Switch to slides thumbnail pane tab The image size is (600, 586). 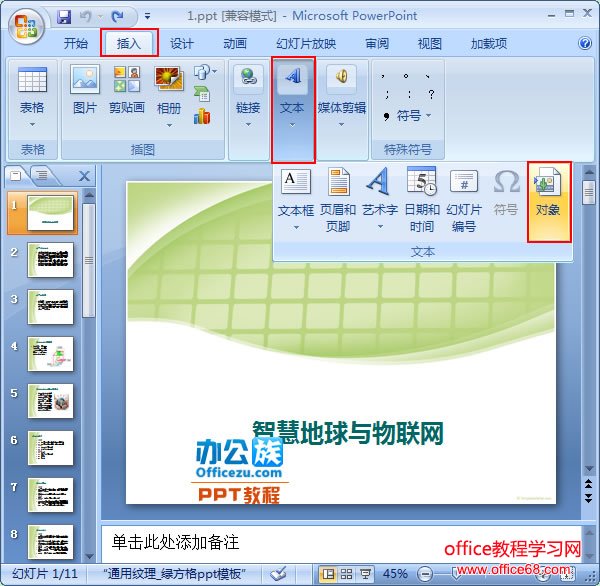click(16, 176)
